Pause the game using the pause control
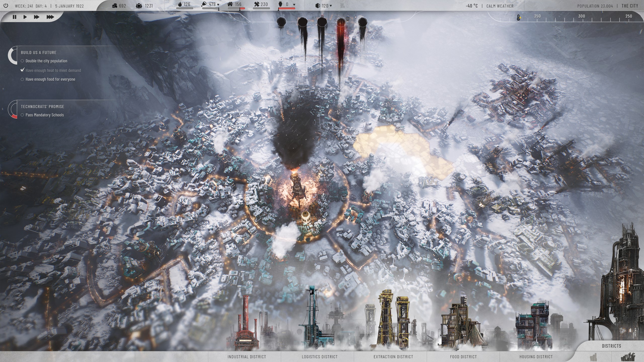This screenshot has width=644, height=362. click(14, 17)
